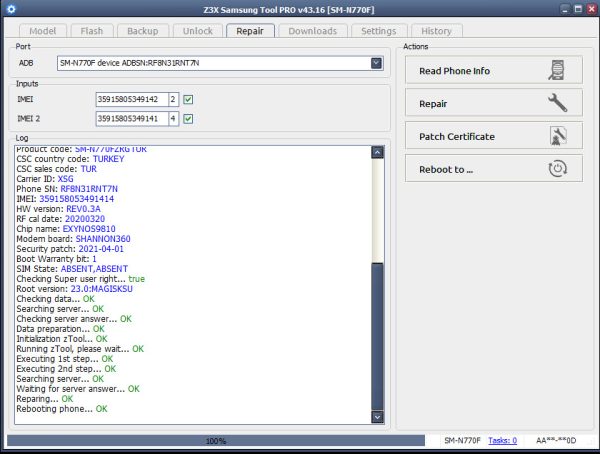This screenshot has width=600, height=454.
Task: Click log line Root version 23.0:MAGISKSU
Action: tap(75, 289)
